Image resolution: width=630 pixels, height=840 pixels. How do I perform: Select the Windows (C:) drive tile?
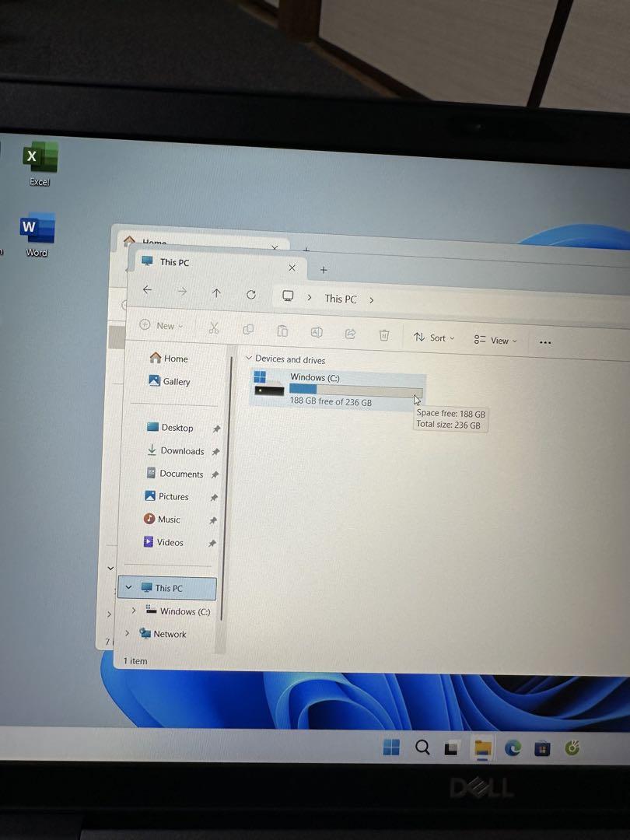338,389
